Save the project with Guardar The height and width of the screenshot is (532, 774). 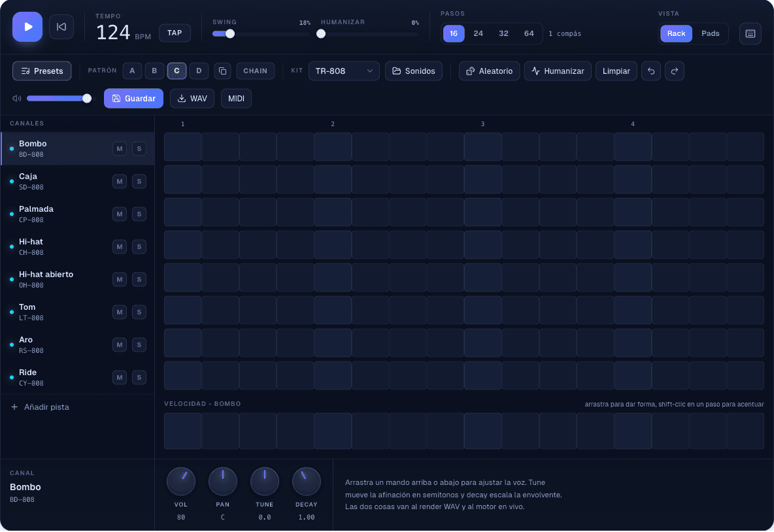point(133,99)
